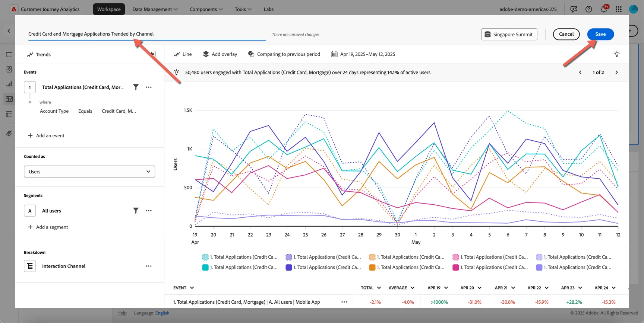Click the solid pink legend swatch
Viewport: 644px width, 323px height.
click(455, 267)
